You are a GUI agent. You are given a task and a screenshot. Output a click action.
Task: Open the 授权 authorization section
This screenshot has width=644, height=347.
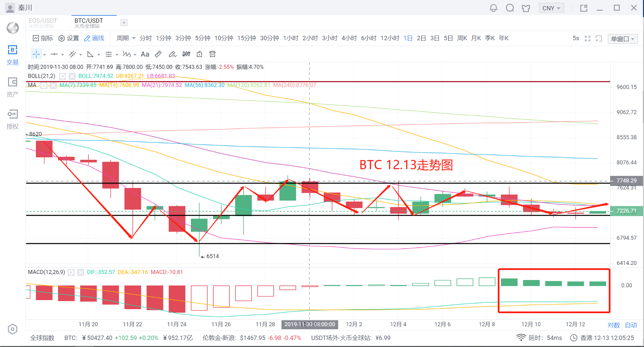click(12, 119)
